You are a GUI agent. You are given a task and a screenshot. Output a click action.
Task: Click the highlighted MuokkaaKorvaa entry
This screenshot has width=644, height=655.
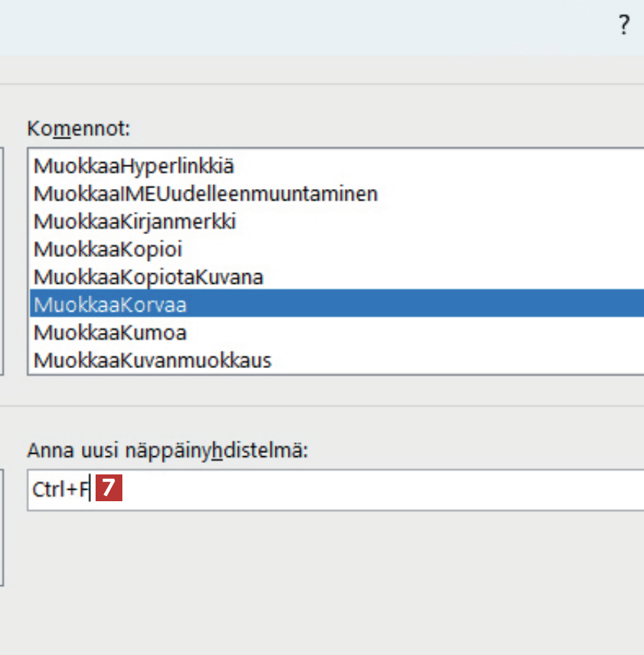pos(110,305)
